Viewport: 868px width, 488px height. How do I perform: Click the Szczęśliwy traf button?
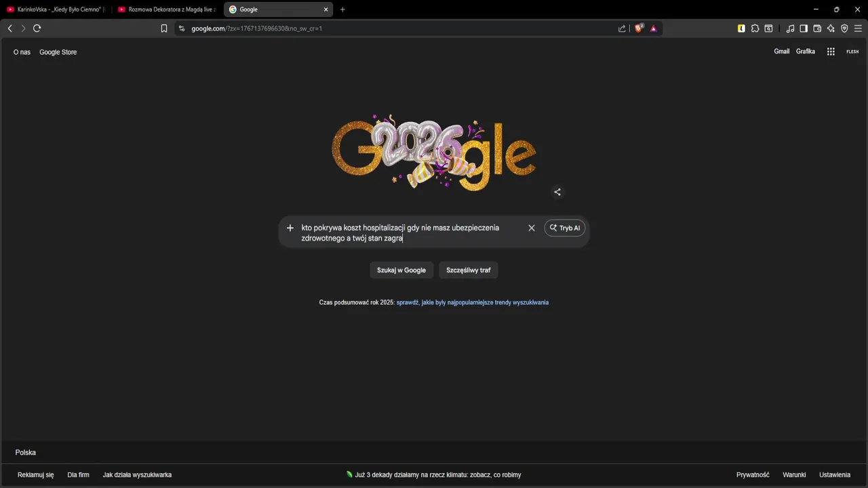pyautogui.click(x=469, y=270)
